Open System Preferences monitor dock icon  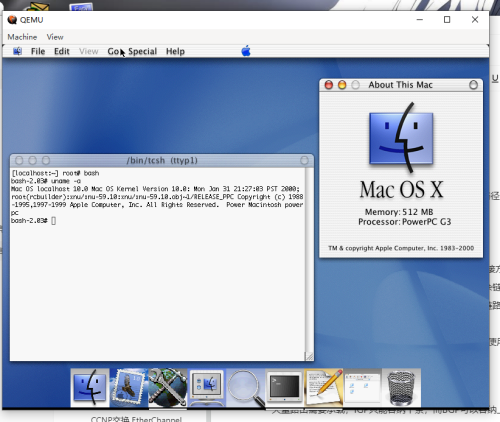[207, 387]
